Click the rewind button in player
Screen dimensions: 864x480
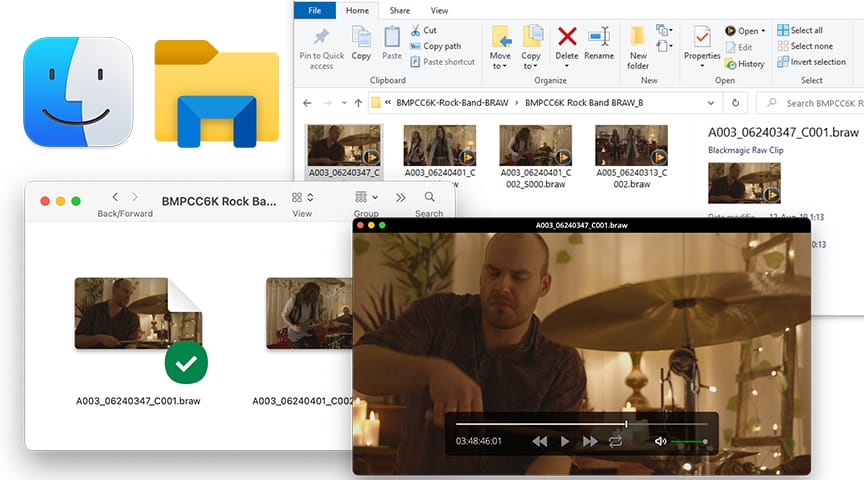coord(539,441)
